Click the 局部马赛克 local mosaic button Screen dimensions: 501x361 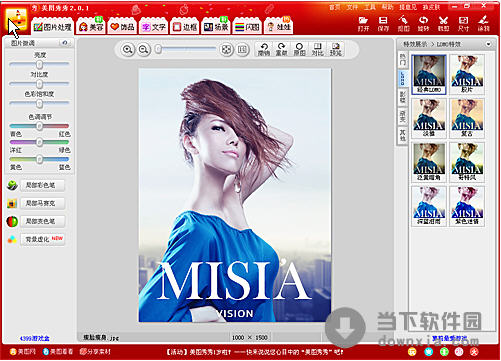click(42, 203)
